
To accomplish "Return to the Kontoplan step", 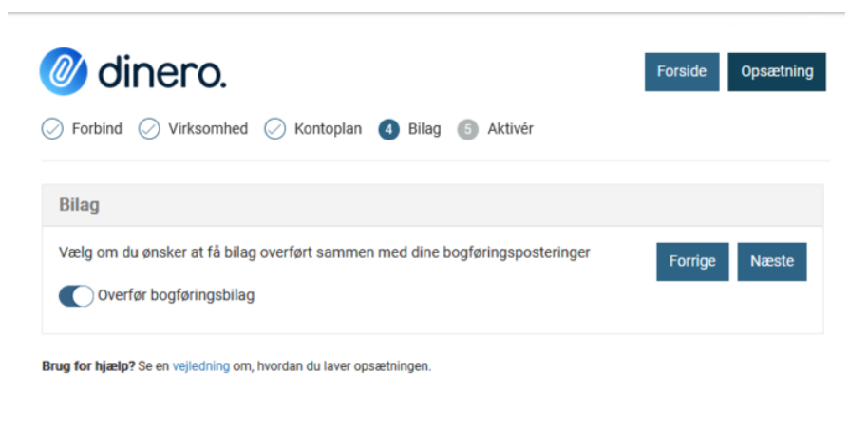I will [328, 129].
